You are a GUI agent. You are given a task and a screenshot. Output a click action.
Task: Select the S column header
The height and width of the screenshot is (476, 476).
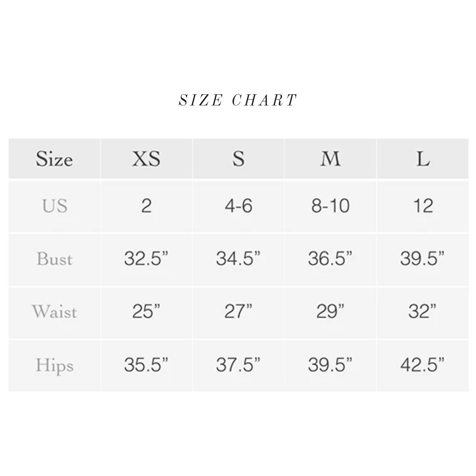[238, 159]
